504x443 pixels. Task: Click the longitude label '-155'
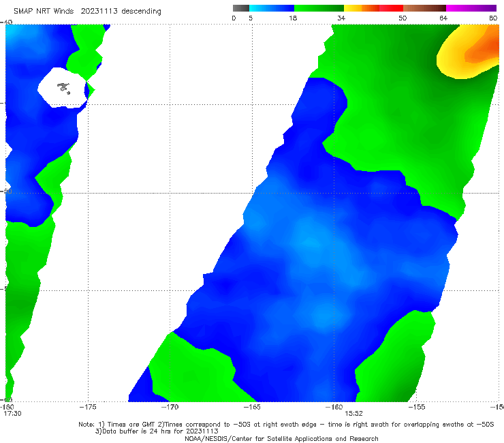[x=417, y=407]
